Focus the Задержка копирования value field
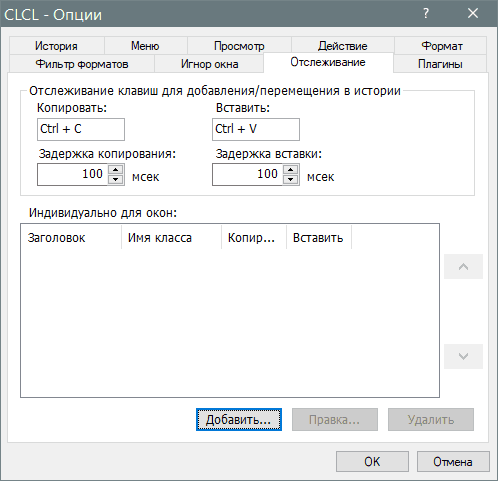Screen dimensions: 498x481 tap(72, 174)
